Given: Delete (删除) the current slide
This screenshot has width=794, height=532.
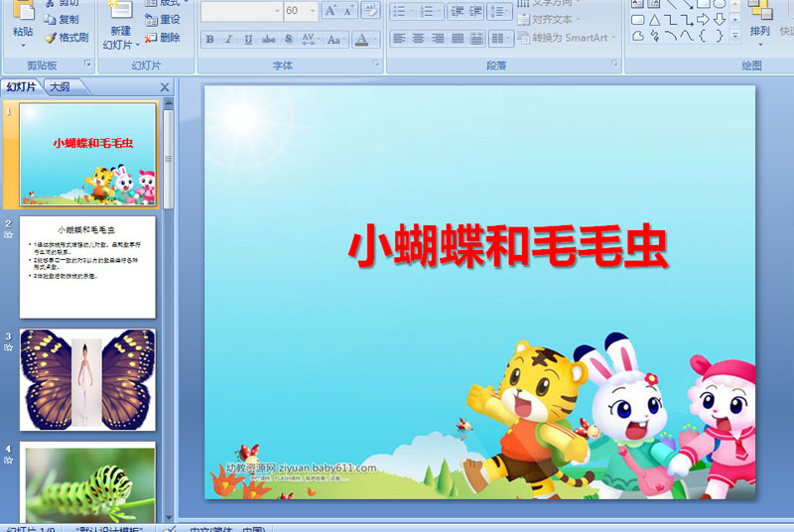Looking at the screenshot, I should tap(163, 38).
